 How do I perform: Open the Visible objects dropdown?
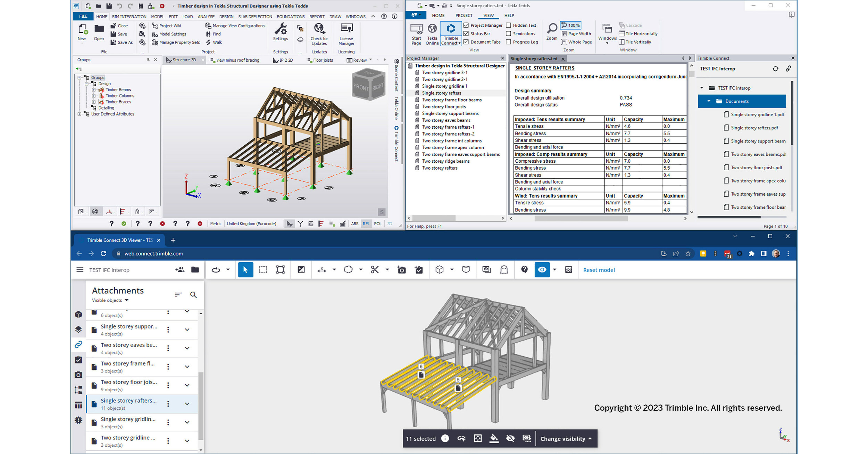tap(110, 300)
